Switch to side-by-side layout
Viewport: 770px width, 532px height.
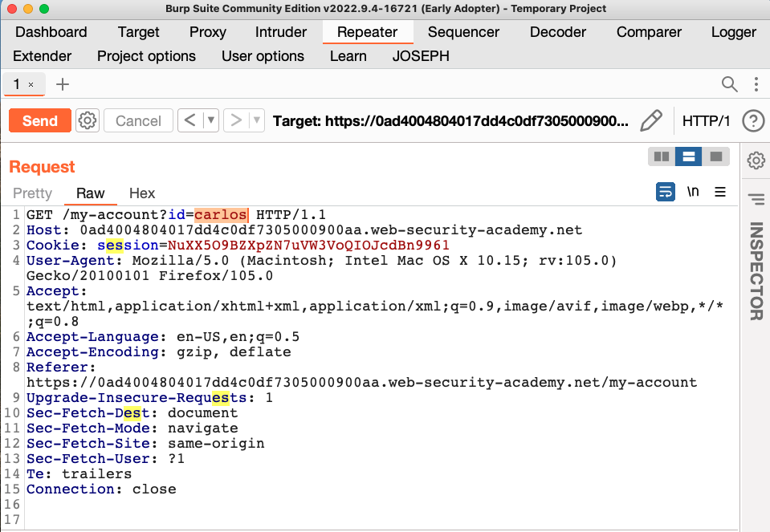(662, 156)
